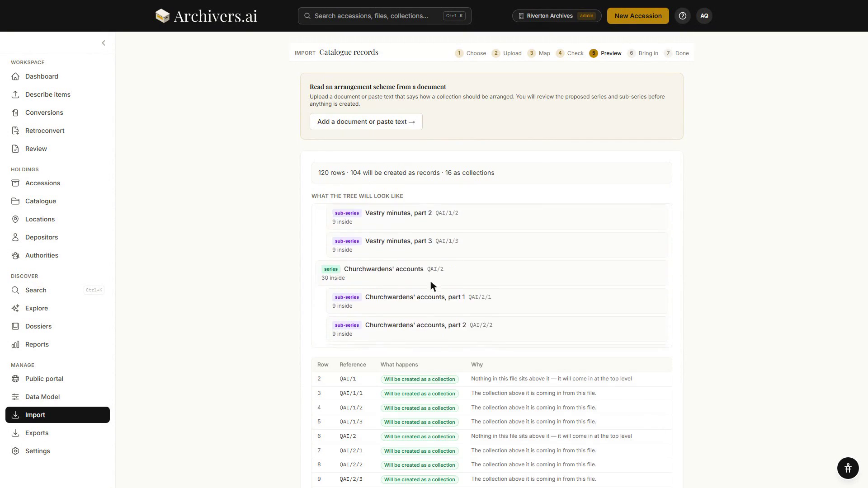Click reference QAI/1 in the table
This screenshot has height=488, width=868.
[x=348, y=379]
